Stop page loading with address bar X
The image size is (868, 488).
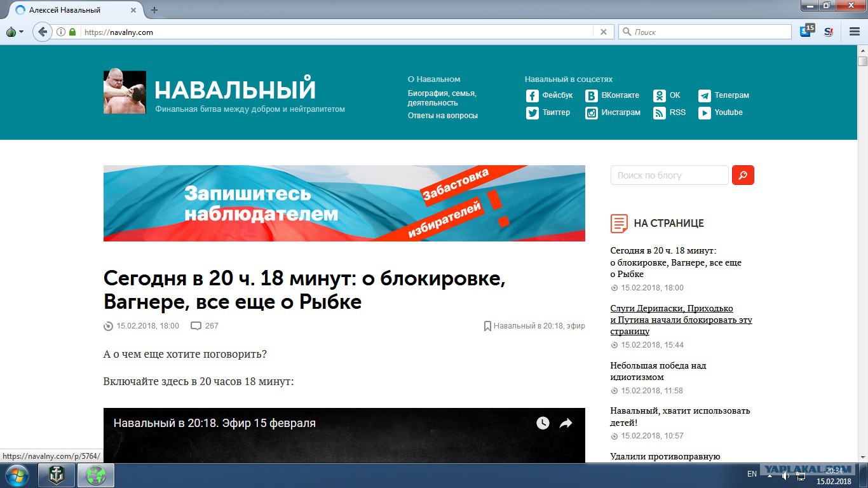click(x=604, y=32)
